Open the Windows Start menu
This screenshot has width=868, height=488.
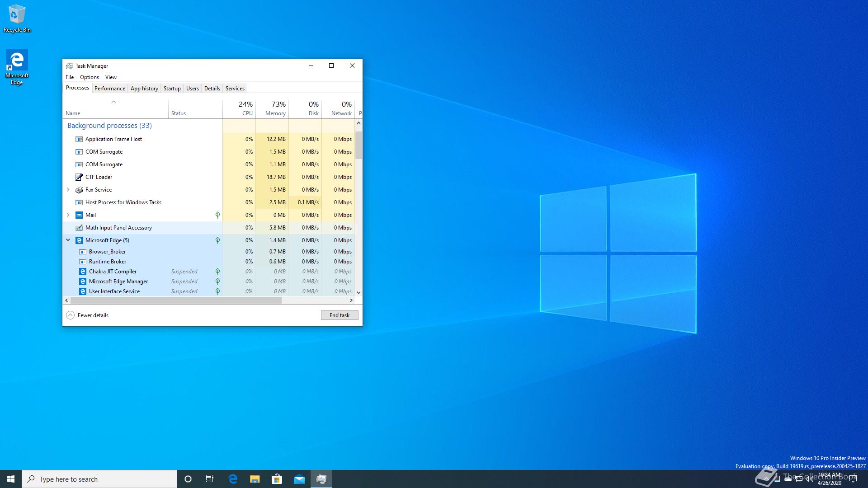point(11,479)
